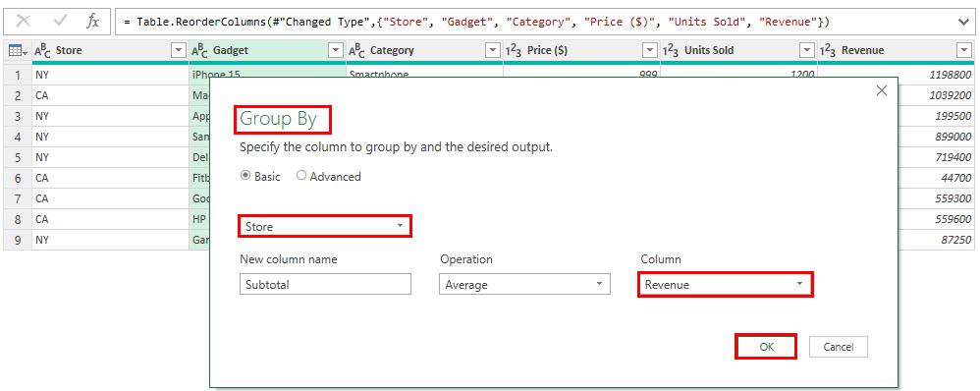
Task: Click the ABC type icon of Store column
Action: [42, 51]
